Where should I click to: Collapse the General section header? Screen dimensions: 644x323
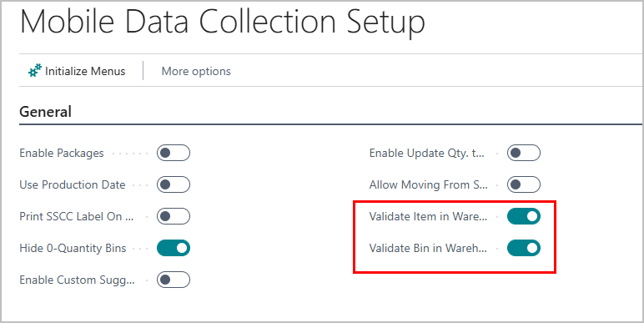tap(45, 112)
